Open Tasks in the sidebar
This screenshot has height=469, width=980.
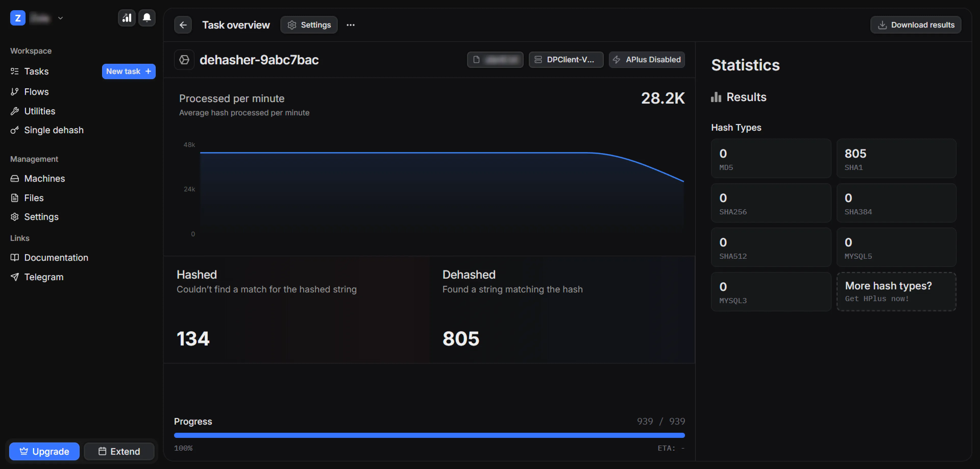(x=36, y=71)
